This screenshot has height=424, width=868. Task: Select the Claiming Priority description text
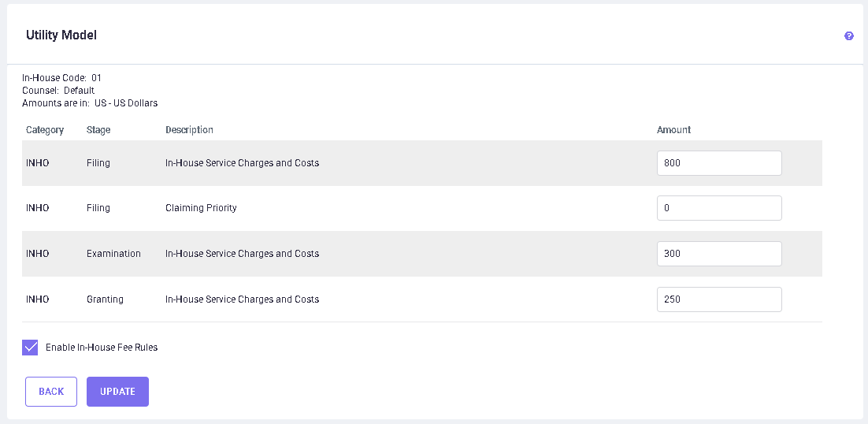tap(201, 208)
